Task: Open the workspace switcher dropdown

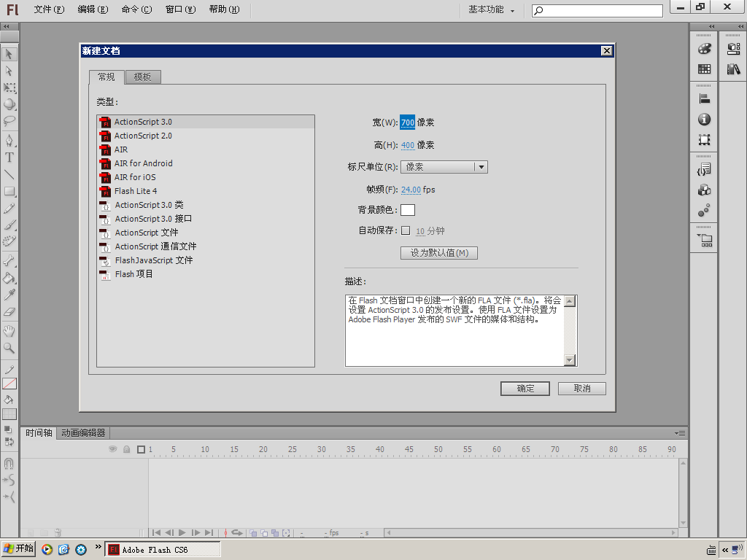Action: 491,9
